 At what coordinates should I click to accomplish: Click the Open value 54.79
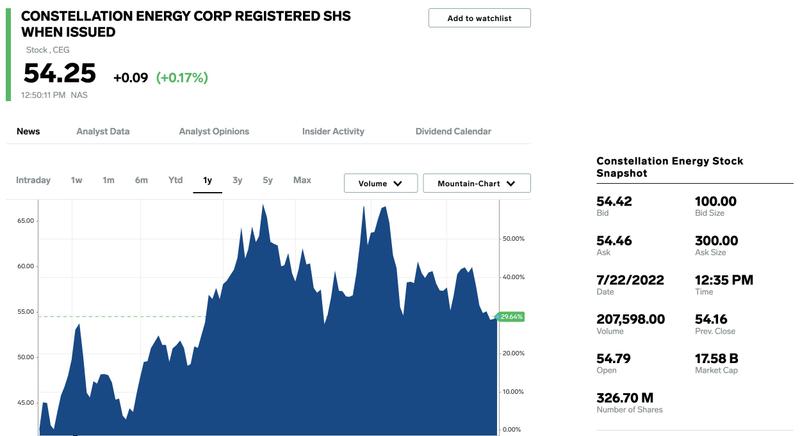click(614, 358)
